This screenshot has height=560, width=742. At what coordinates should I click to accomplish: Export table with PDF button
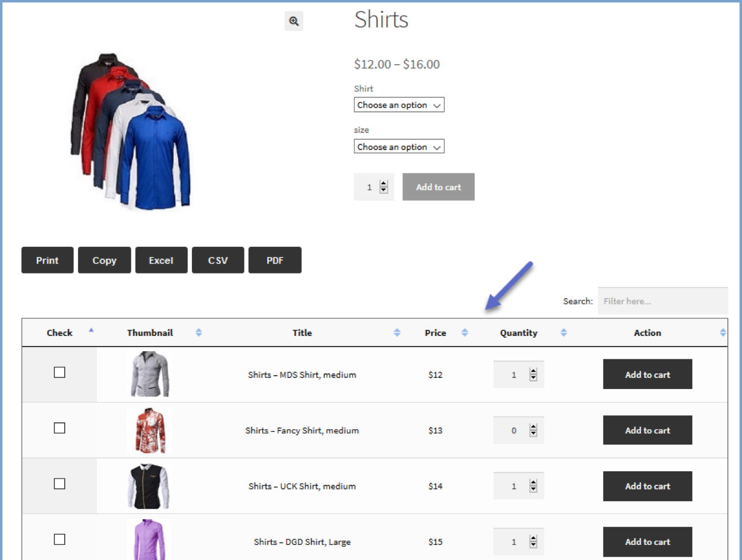[x=275, y=260]
